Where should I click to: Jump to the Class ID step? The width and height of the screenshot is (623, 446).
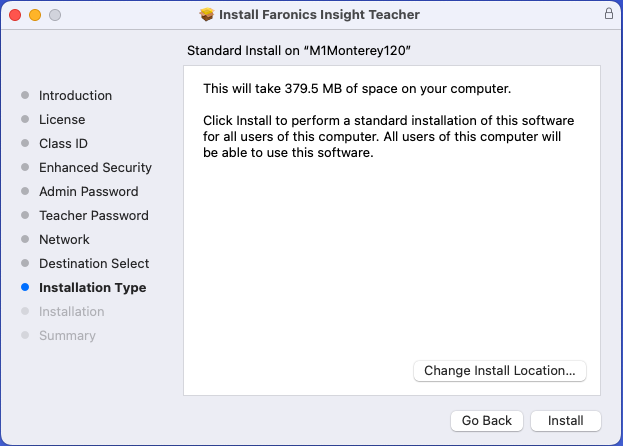pos(63,144)
